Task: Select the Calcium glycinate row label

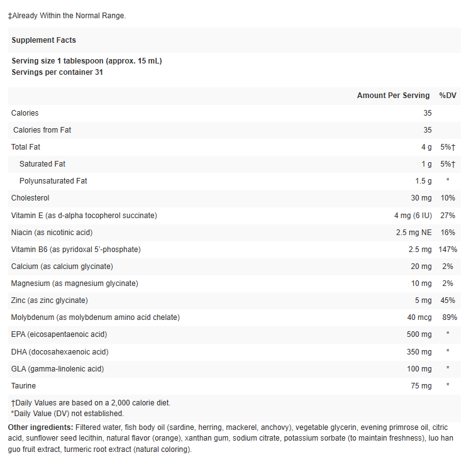Action: (62, 267)
